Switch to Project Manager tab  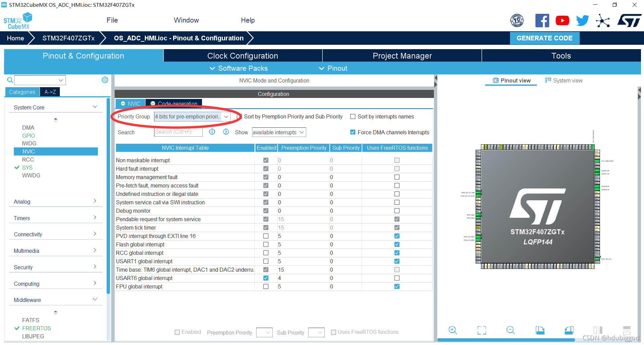402,56
